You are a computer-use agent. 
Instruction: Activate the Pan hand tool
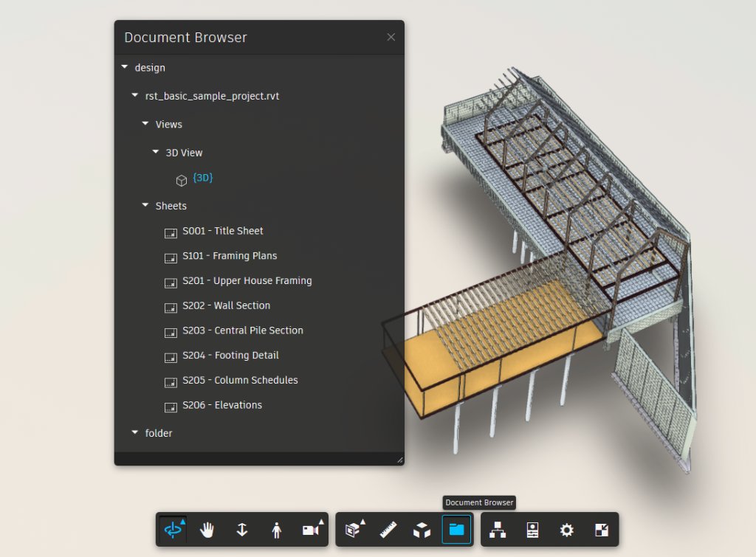[x=207, y=530]
